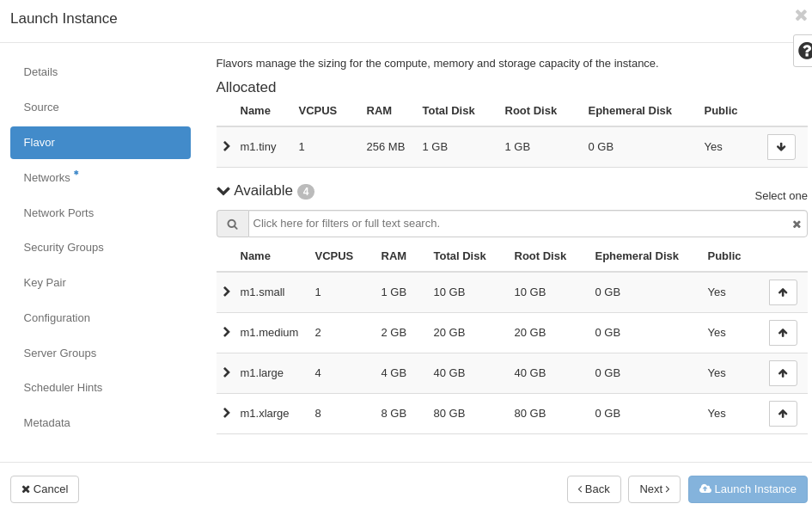Image resolution: width=812 pixels, height=510 pixels.
Task: Switch to Server Groups step
Action: click(101, 353)
